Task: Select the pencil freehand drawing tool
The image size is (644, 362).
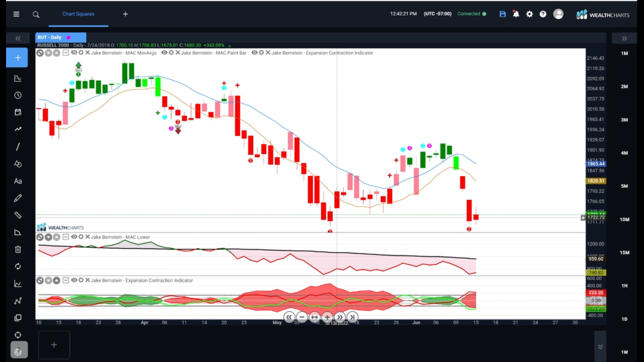Action: click(x=18, y=198)
